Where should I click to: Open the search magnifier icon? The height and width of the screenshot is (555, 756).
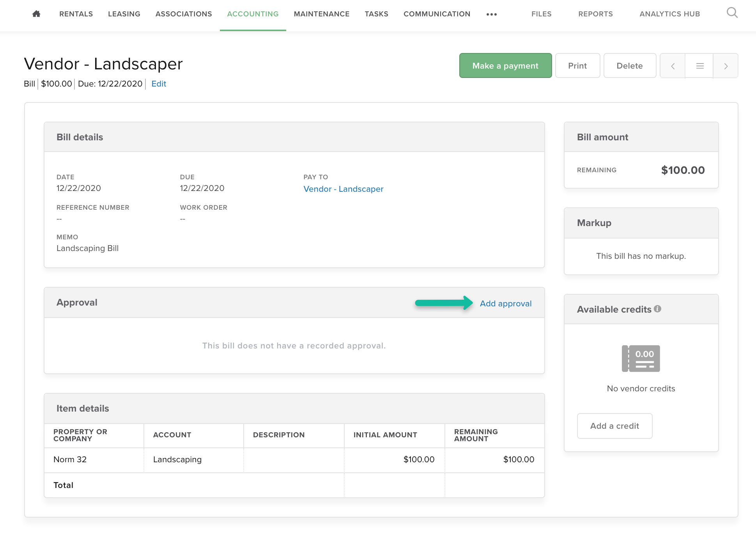pyautogui.click(x=732, y=13)
